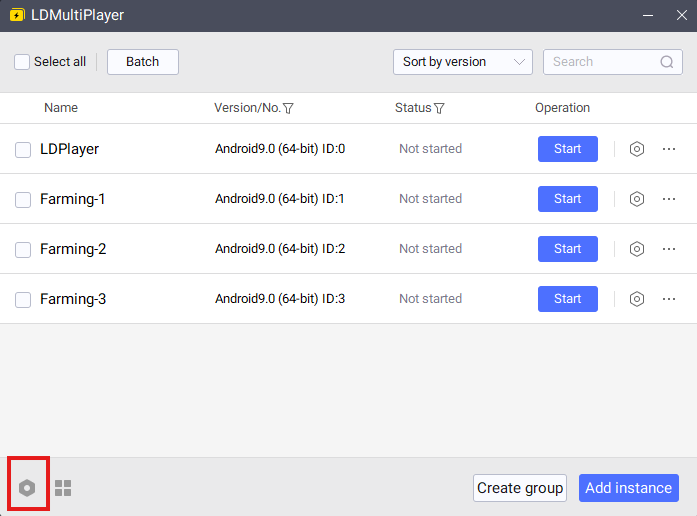Start the LDPlayer instance

coord(568,149)
